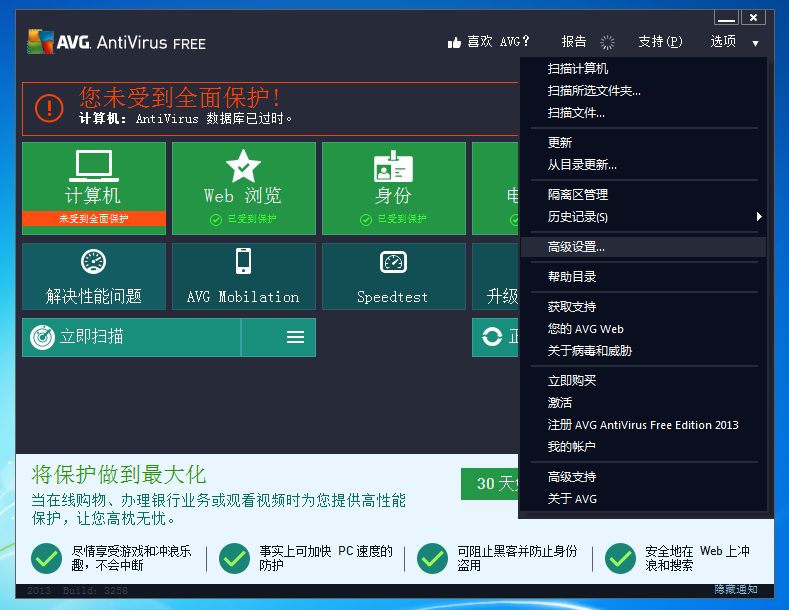
Task: Click 计算机: AntiVirus 数据库已过时 message
Action: coord(185,119)
